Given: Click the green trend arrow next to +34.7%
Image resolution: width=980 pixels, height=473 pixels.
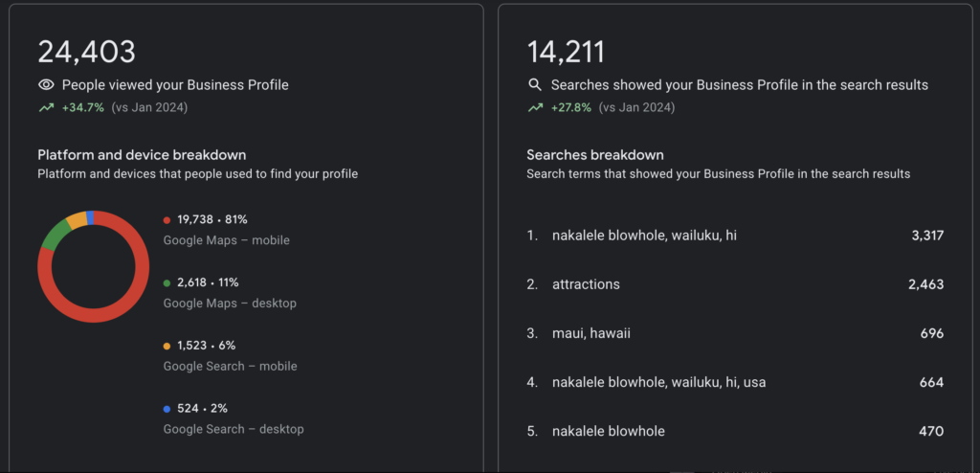Looking at the screenshot, I should [46, 107].
